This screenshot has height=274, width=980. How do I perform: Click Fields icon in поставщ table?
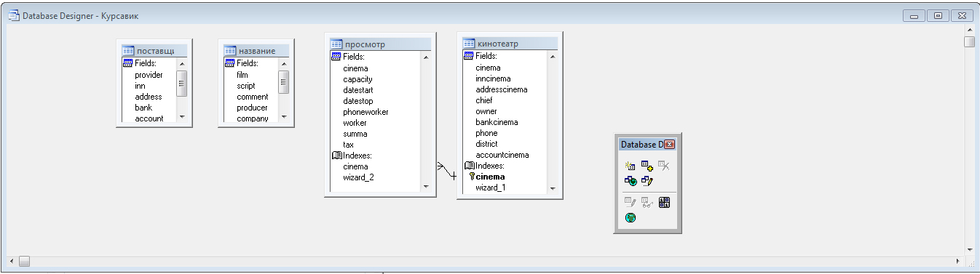tap(127, 63)
